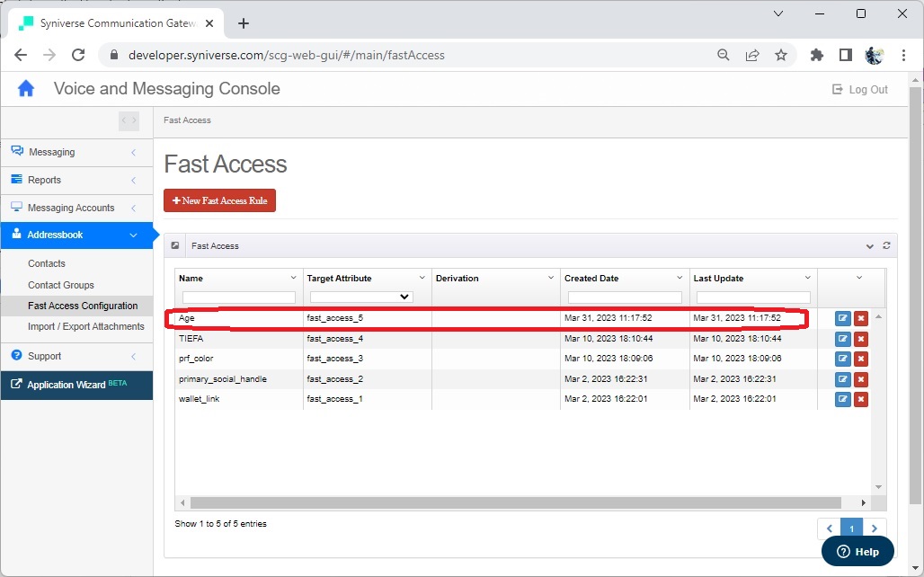This screenshot has width=924, height=577.
Task: Reload the browser page
Action: (x=78, y=55)
